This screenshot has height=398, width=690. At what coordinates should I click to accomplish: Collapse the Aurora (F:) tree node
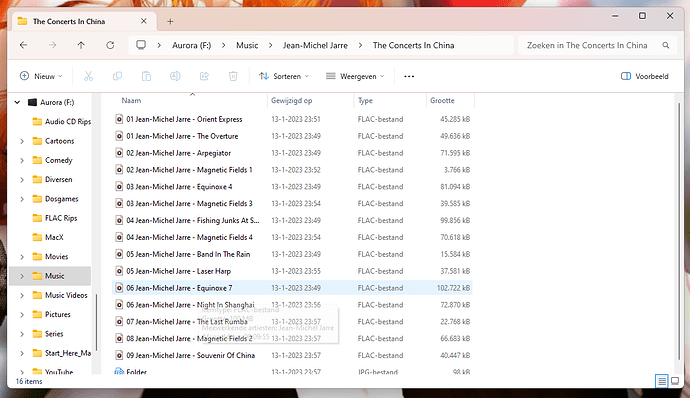tap(17, 102)
